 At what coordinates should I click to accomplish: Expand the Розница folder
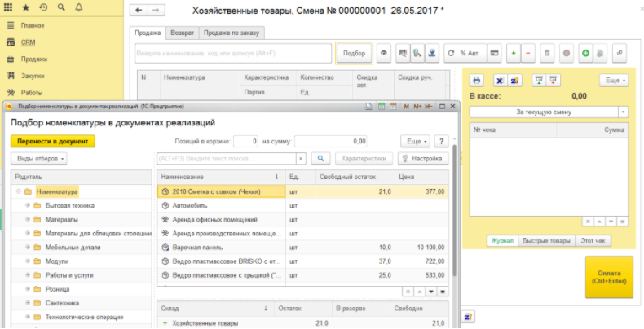pos(28,289)
